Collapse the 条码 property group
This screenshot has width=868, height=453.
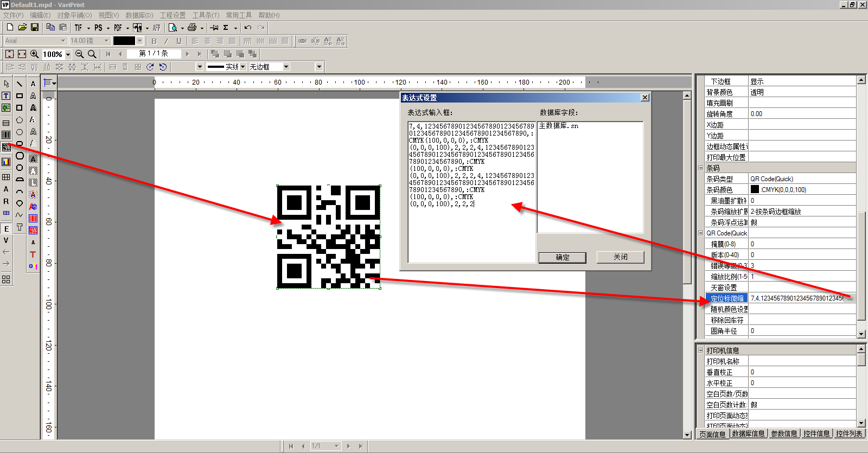pos(700,168)
